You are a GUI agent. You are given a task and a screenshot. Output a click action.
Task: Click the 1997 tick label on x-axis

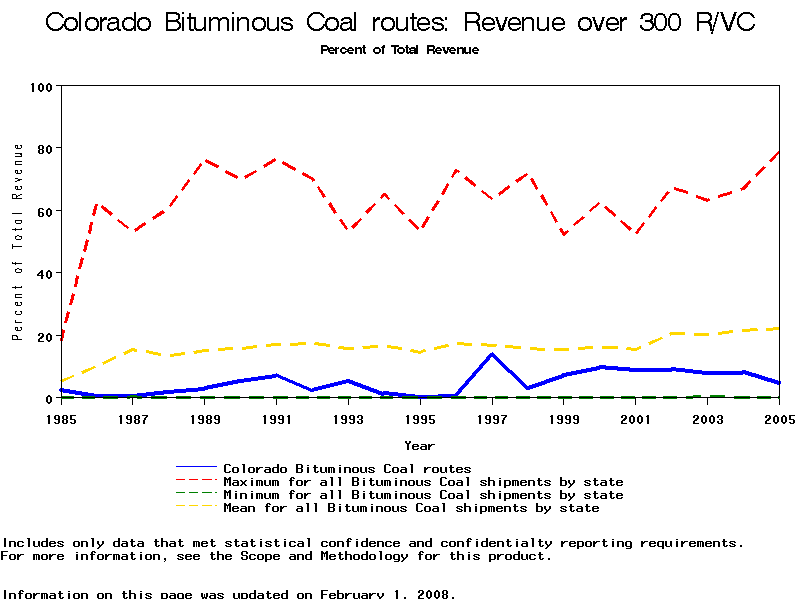click(x=491, y=419)
